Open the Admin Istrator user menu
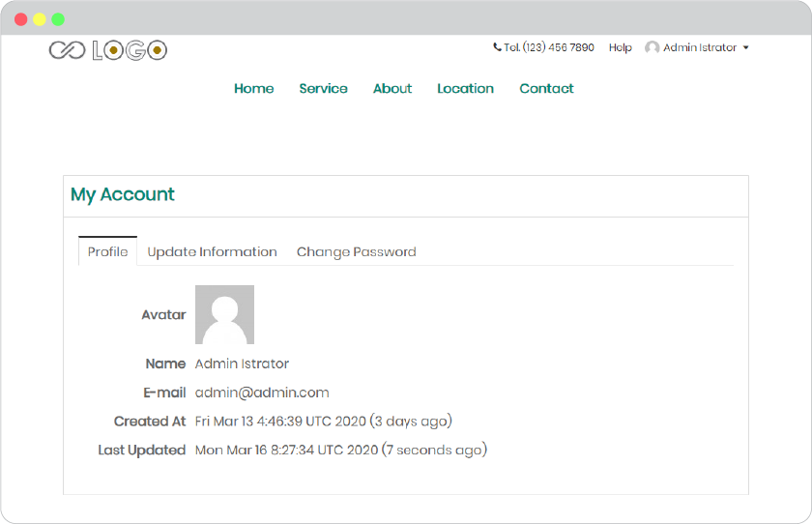 click(697, 47)
